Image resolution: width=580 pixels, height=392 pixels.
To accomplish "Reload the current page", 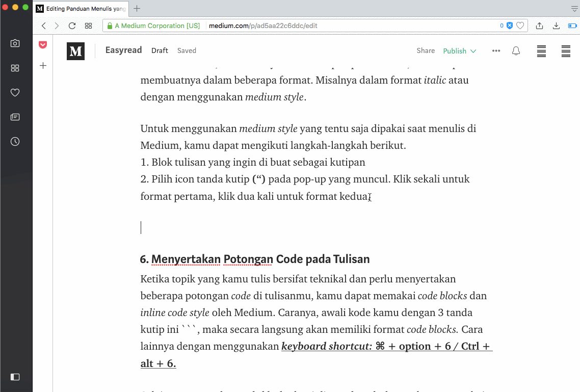I will pyautogui.click(x=72, y=25).
